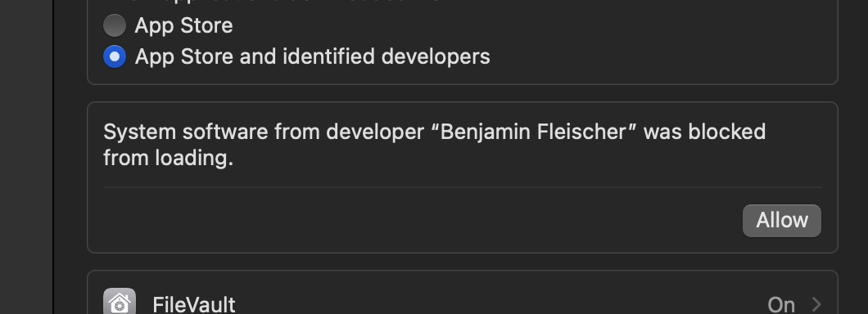The image size is (868, 314).
Task: Click the empty middle of the FileVault row
Action: click(498, 304)
